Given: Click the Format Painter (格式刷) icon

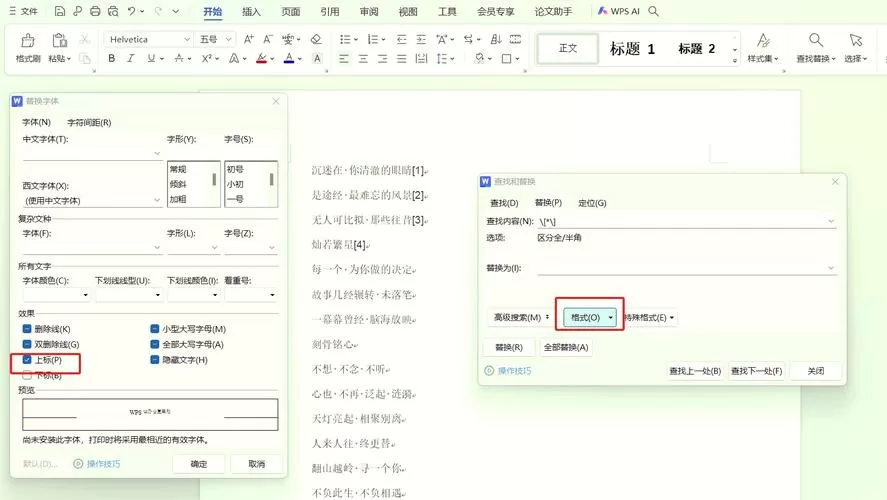Looking at the screenshot, I should click(28, 41).
